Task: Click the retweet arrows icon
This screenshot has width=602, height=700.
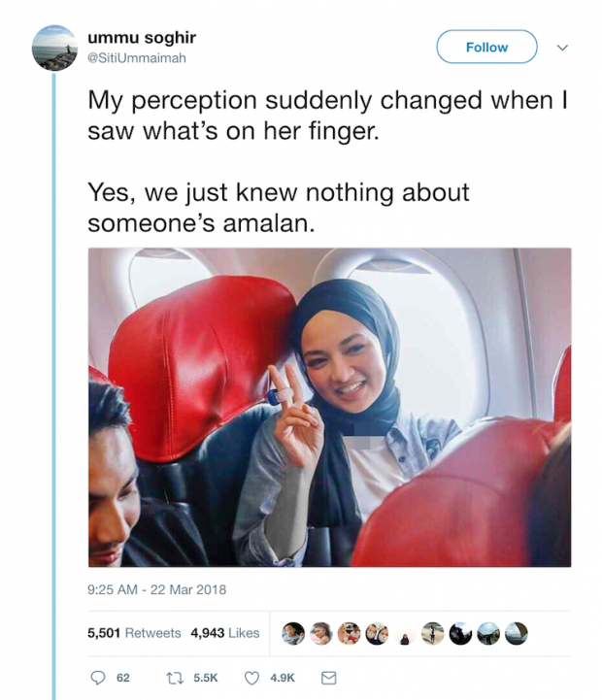Action: coord(175,678)
